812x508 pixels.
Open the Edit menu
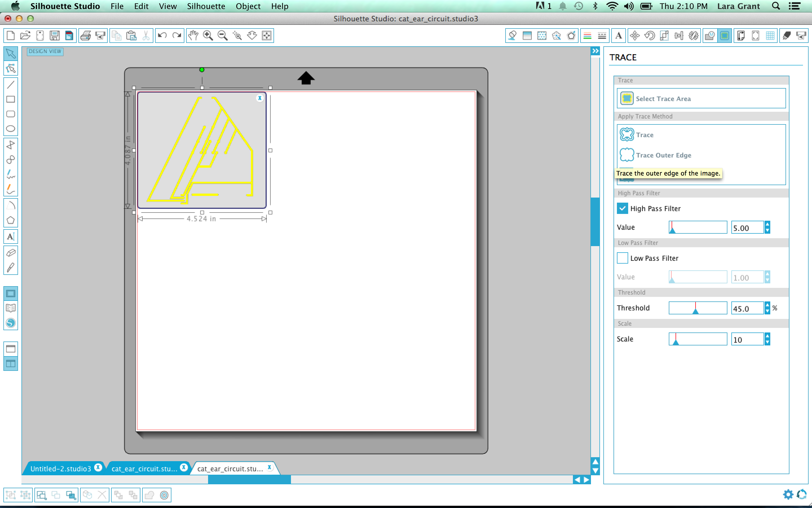click(x=141, y=6)
